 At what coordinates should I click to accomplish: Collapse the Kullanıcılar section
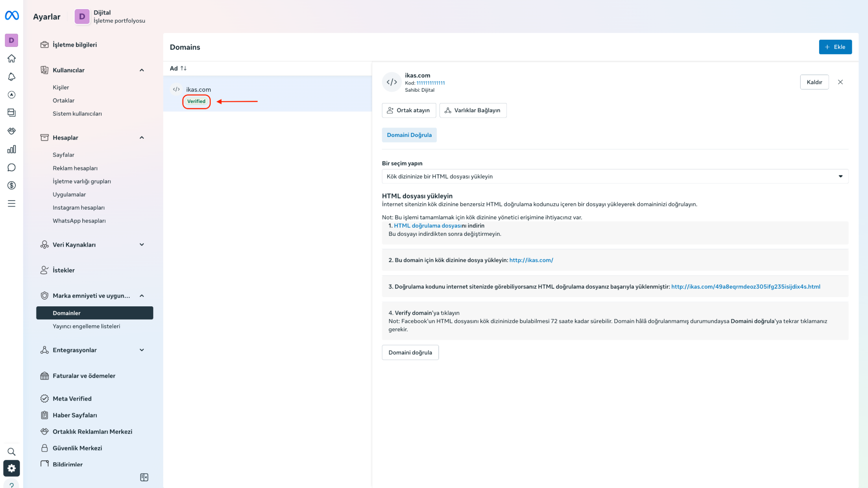coord(142,70)
